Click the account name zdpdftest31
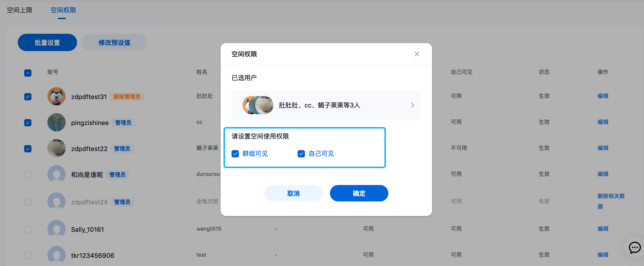The width and height of the screenshot is (644, 266). pyautogui.click(x=89, y=96)
